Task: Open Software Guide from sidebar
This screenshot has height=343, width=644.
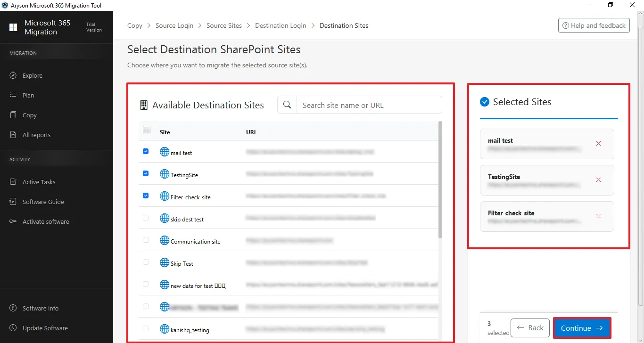Action: point(43,202)
